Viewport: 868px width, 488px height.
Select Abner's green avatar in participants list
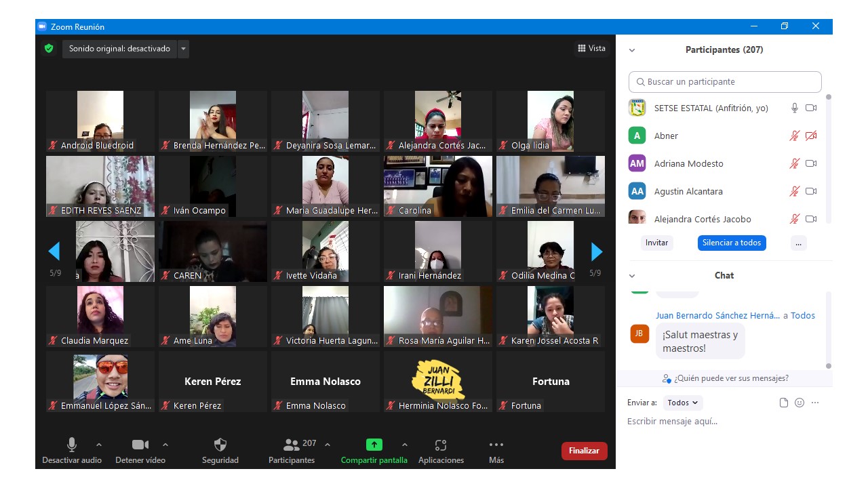click(x=637, y=136)
